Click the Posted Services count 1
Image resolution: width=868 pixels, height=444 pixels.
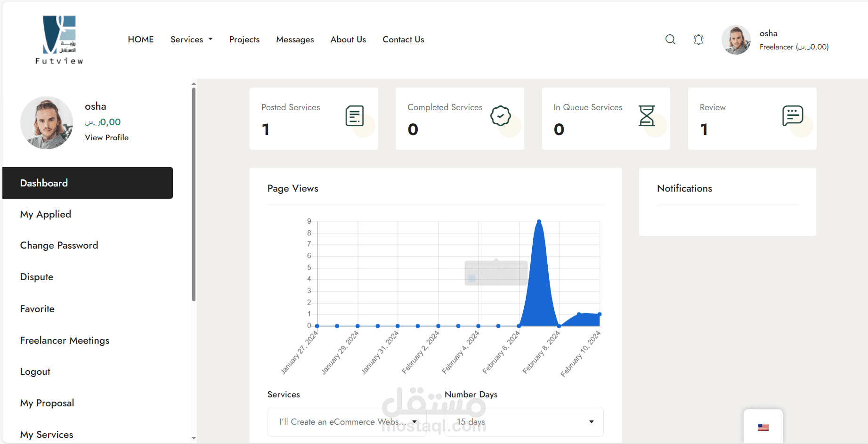pyautogui.click(x=266, y=129)
